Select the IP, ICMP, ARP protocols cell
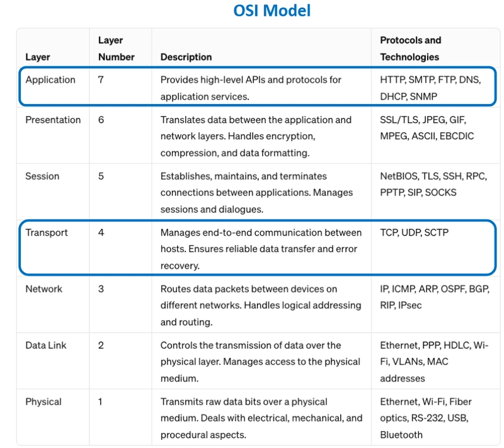Viewport: 504px width, 448px height. 435,297
